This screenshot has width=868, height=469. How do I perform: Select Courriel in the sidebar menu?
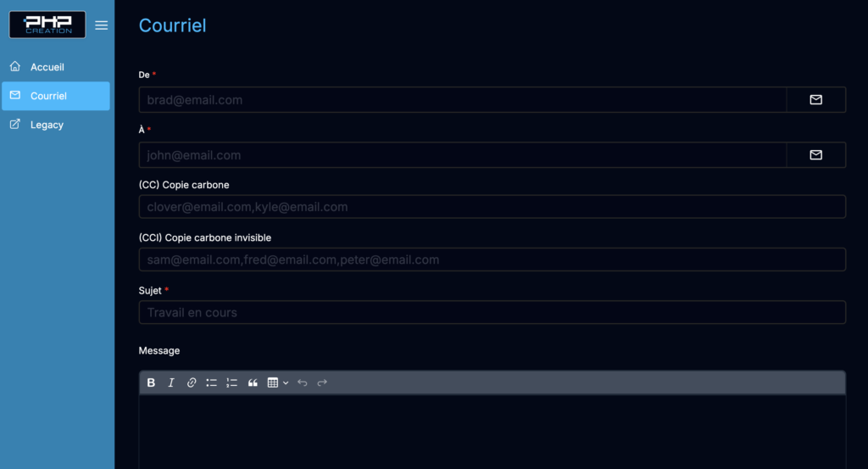tap(48, 96)
